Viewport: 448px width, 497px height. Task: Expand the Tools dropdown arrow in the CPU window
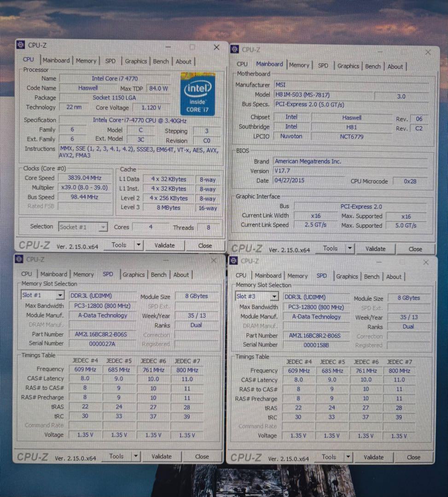[x=138, y=245]
